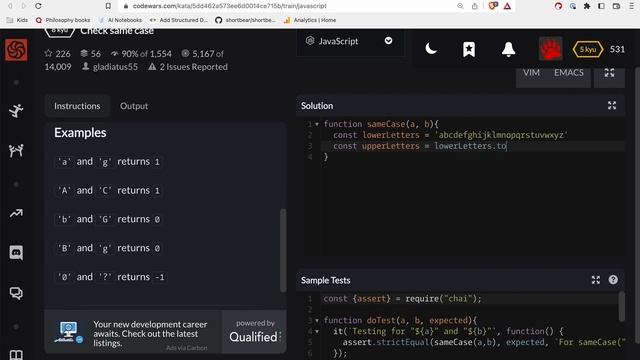This screenshot has width=640, height=360.
Task: Click the '0' and '?' returns -1 example
Action: (x=111, y=277)
